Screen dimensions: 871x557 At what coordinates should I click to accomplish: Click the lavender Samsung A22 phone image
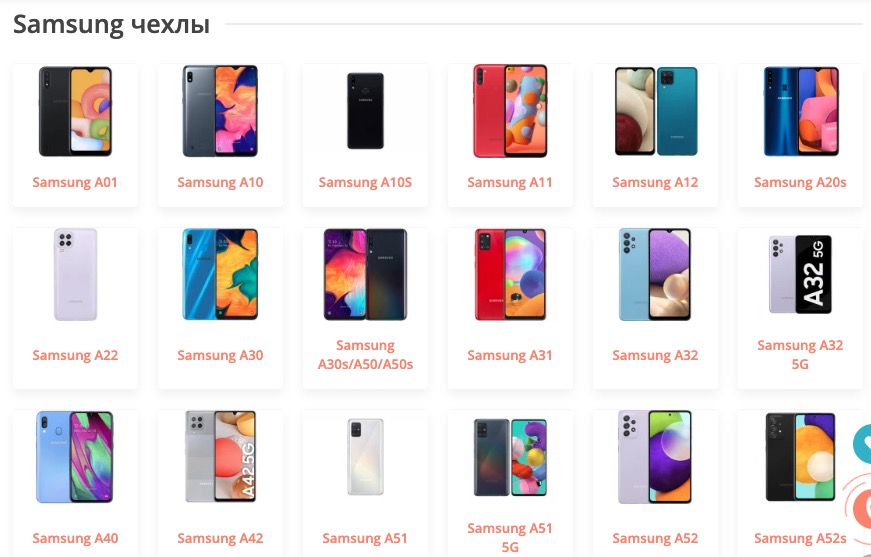(75, 274)
